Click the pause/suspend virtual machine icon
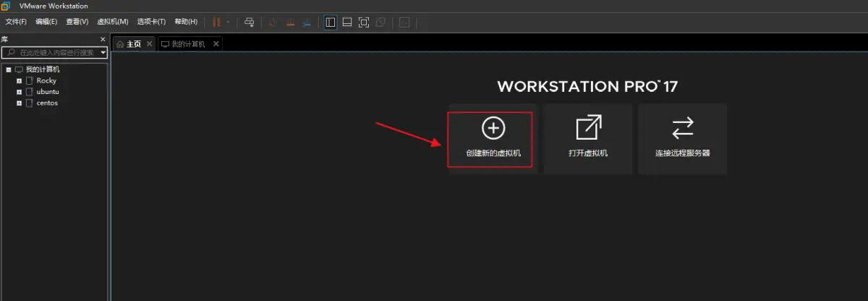868x301 pixels. [x=216, y=22]
